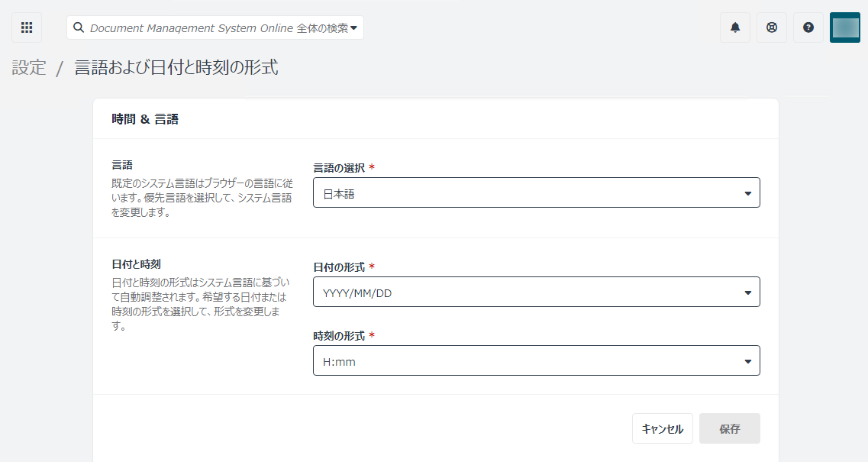Click the H:mm time format field
The height and width of the screenshot is (462, 868).
tap(534, 360)
